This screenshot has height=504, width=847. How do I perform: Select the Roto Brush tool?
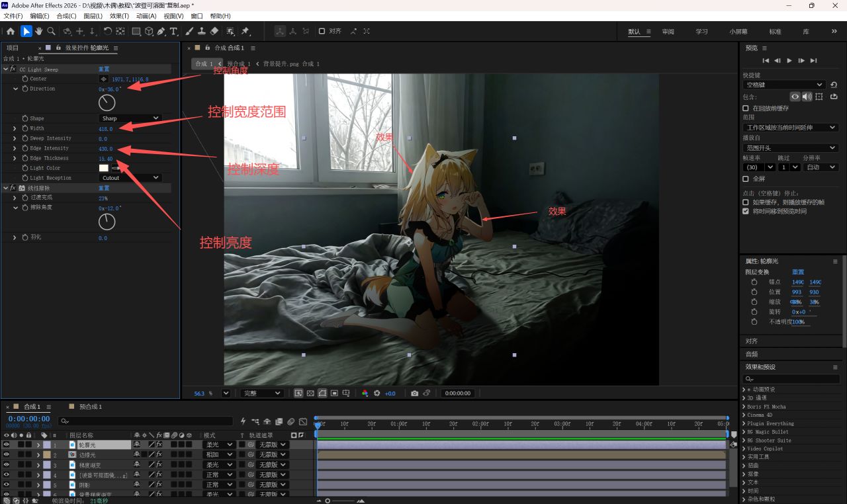click(x=230, y=31)
